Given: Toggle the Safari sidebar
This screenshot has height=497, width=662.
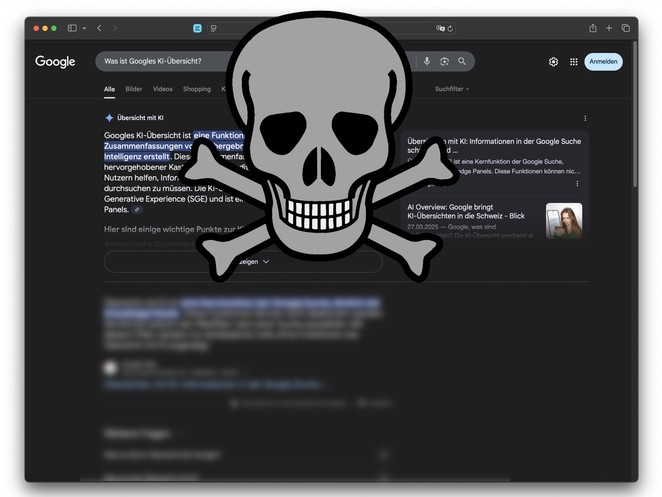Looking at the screenshot, I should tap(72, 28).
